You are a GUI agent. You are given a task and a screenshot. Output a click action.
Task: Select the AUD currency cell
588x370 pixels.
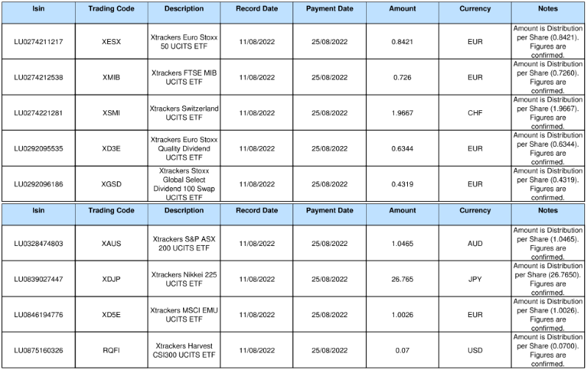point(475,243)
